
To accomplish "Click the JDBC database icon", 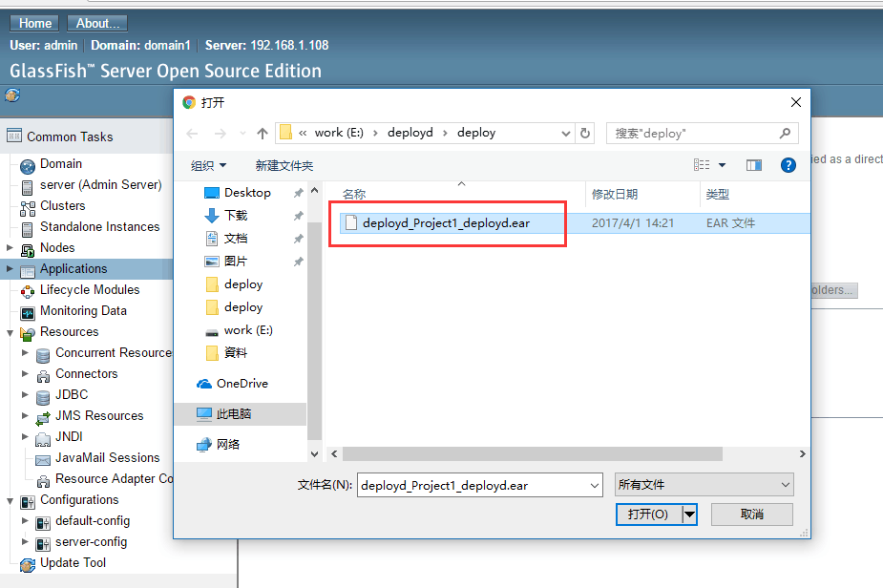I will click(x=42, y=397).
